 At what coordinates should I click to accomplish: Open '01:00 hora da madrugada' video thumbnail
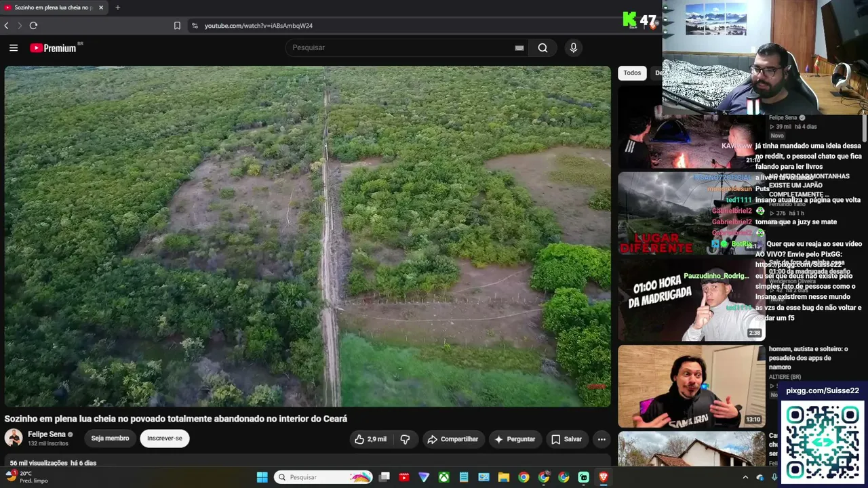(x=691, y=300)
